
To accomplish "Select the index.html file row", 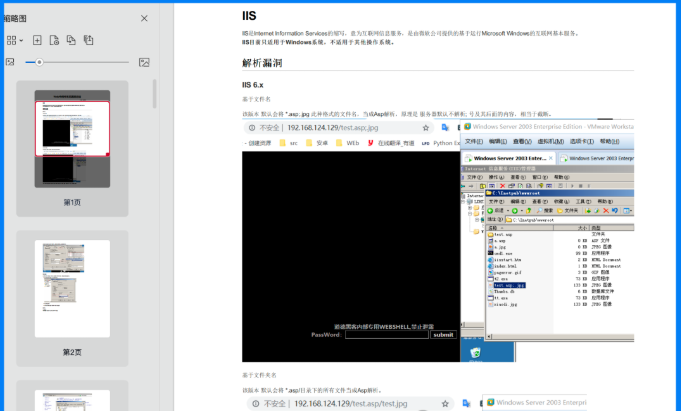I will 502,266.
